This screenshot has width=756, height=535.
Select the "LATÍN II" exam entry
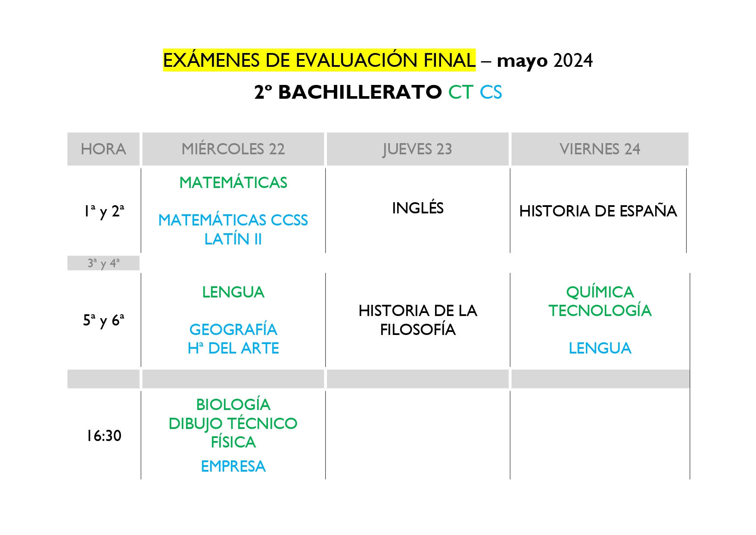(x=233, y=239)
